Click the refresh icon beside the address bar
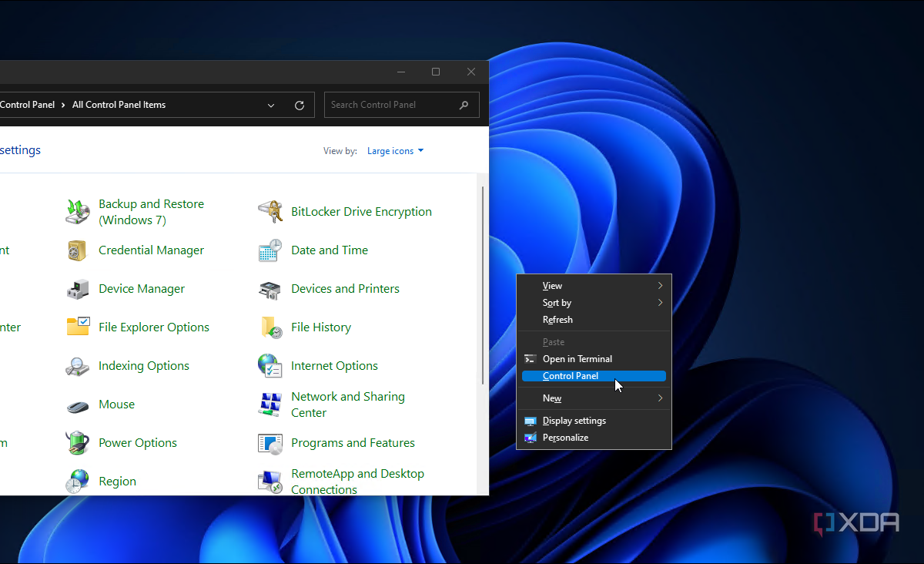 300,106
